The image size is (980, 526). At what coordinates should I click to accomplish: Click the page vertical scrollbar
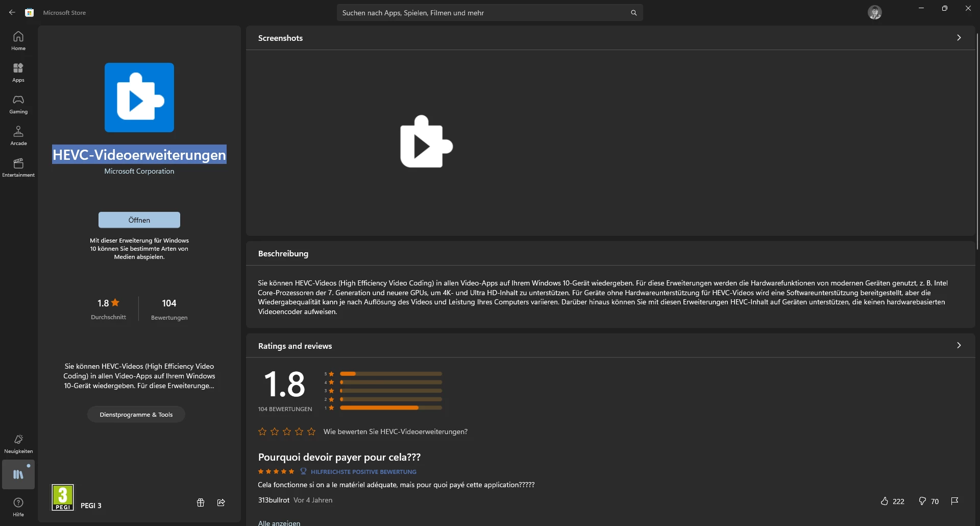click(977, 140)
